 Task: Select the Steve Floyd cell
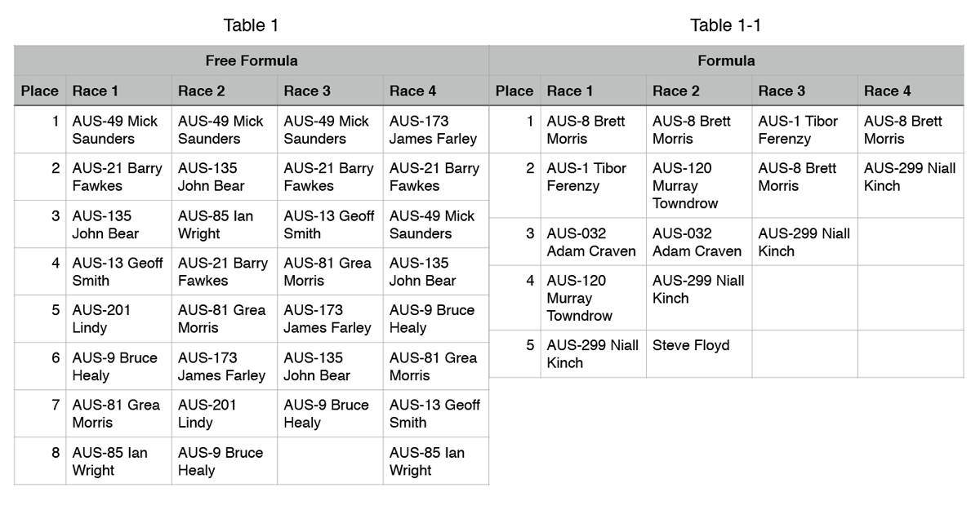[691, 345]
